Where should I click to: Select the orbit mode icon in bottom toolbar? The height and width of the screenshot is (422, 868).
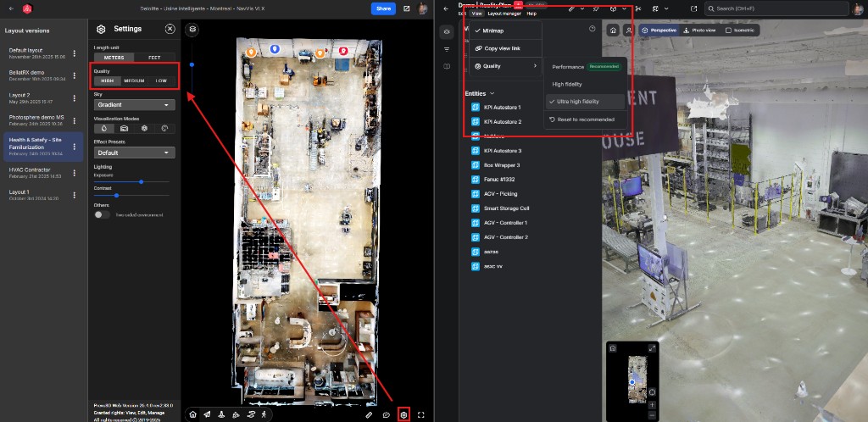click(250, 414)
